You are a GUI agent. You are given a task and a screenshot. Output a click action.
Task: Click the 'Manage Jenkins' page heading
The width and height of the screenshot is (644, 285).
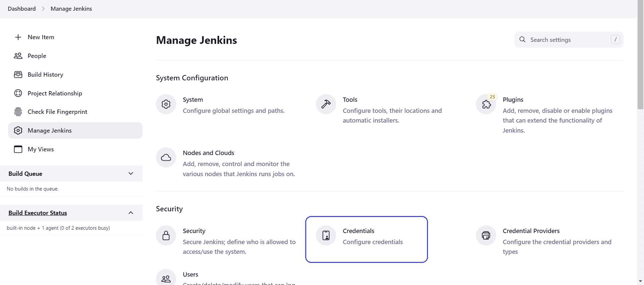197,40
